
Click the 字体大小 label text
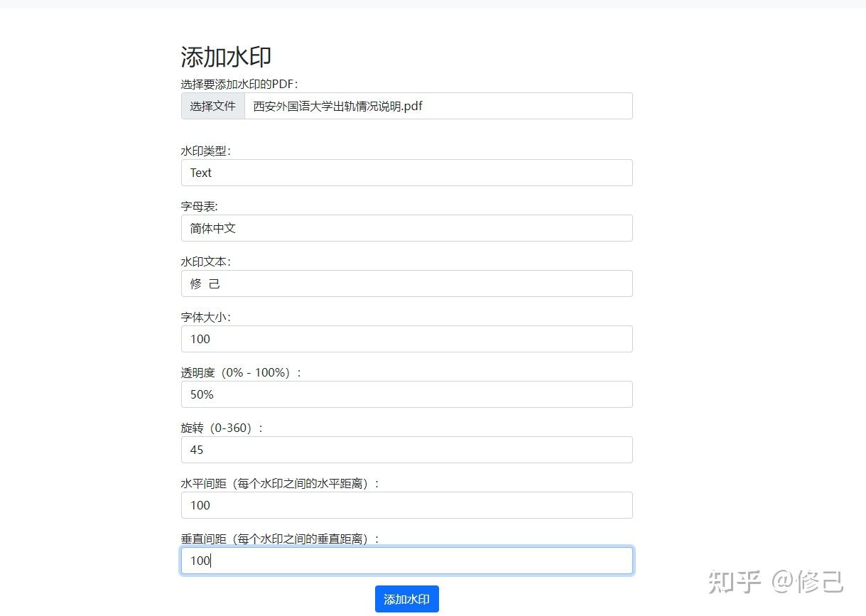[x=205, y=316]
